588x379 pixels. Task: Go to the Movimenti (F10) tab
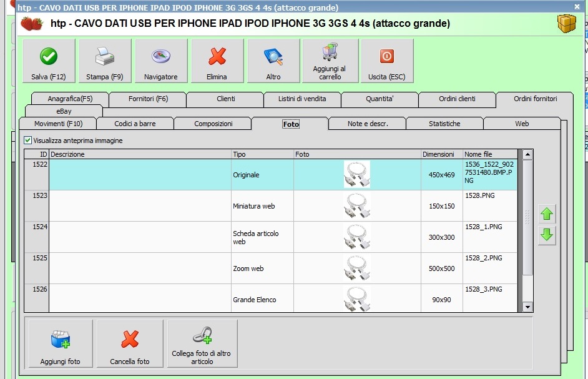(x=58, y=124)
